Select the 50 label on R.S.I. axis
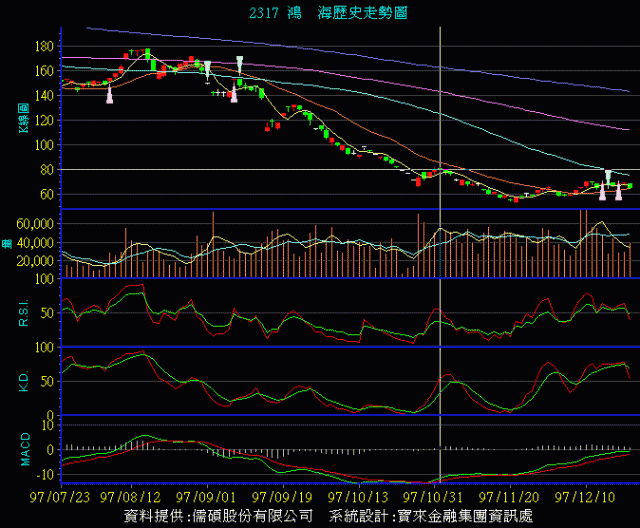This screenshot has width=640, height=528. [x=47, y=313]
